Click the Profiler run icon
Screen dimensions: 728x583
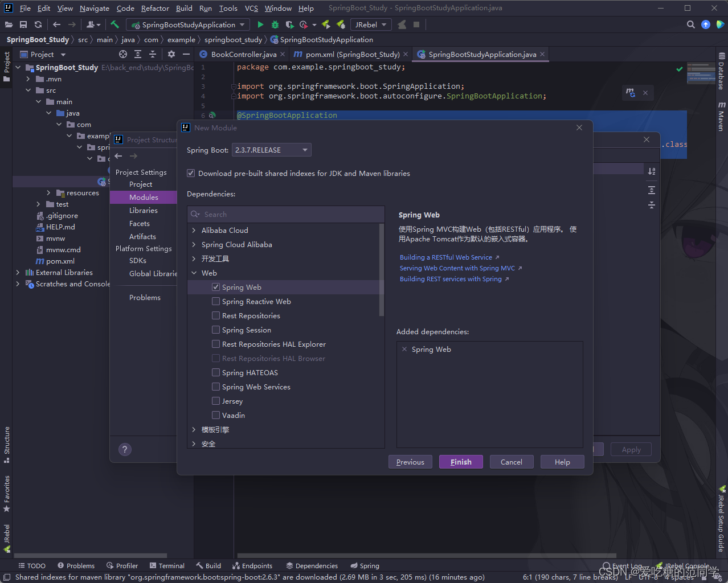tap(304, 24)
